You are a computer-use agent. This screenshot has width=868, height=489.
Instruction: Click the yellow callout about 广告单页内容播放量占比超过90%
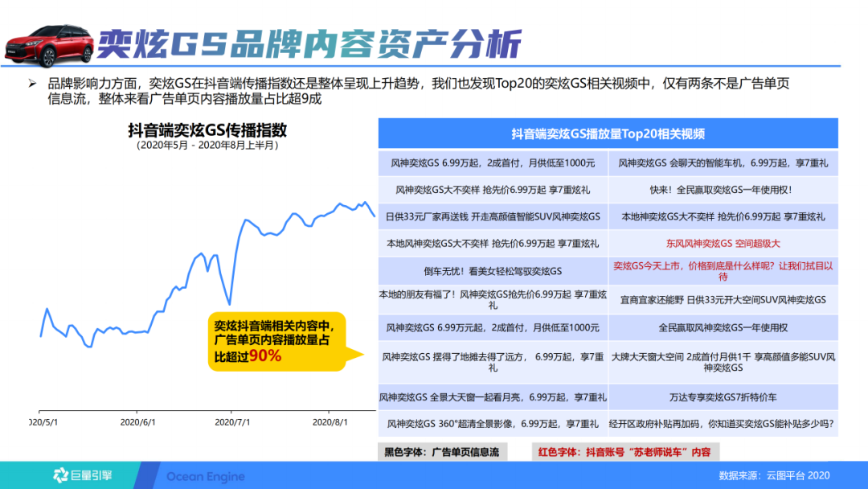click(284, 341)
